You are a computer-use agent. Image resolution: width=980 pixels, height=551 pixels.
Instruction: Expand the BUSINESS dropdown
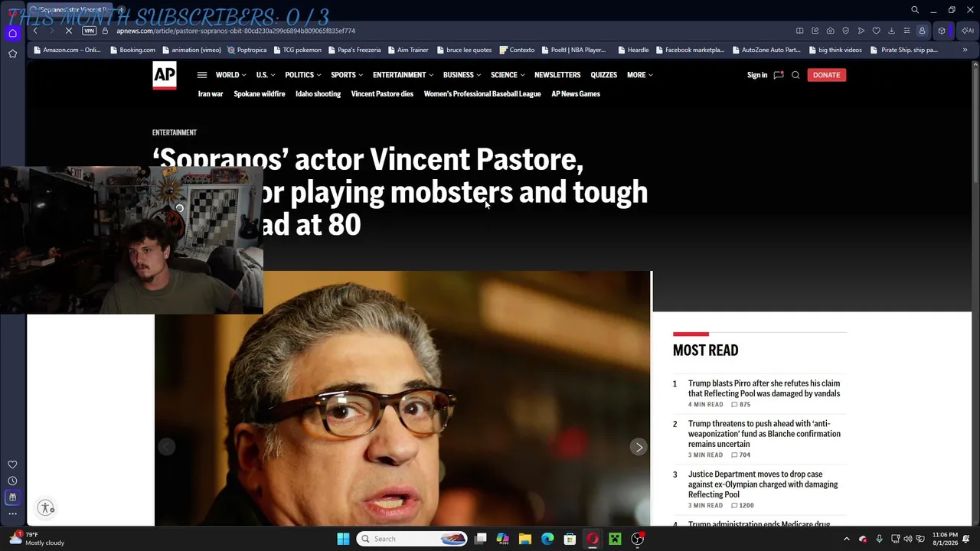pyautogui.click(x=462, y=75)
